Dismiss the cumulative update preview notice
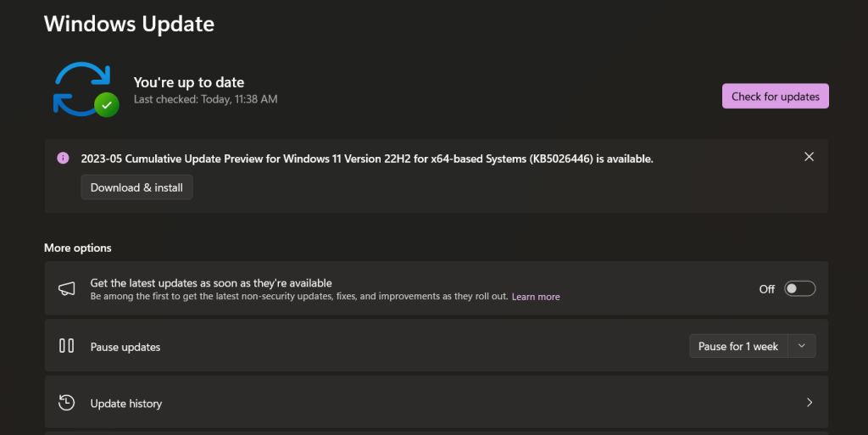 tap(809, 157)
